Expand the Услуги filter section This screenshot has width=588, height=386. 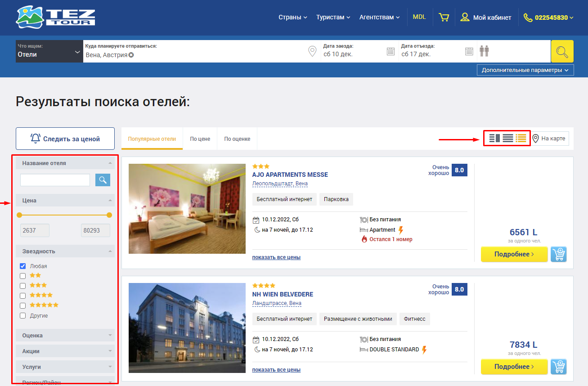click(x=65, y=367)
